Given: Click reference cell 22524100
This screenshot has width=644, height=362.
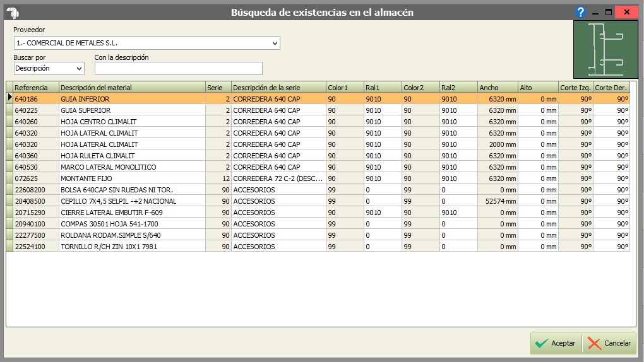Looking at the screenshot, I should pos(36,247).
